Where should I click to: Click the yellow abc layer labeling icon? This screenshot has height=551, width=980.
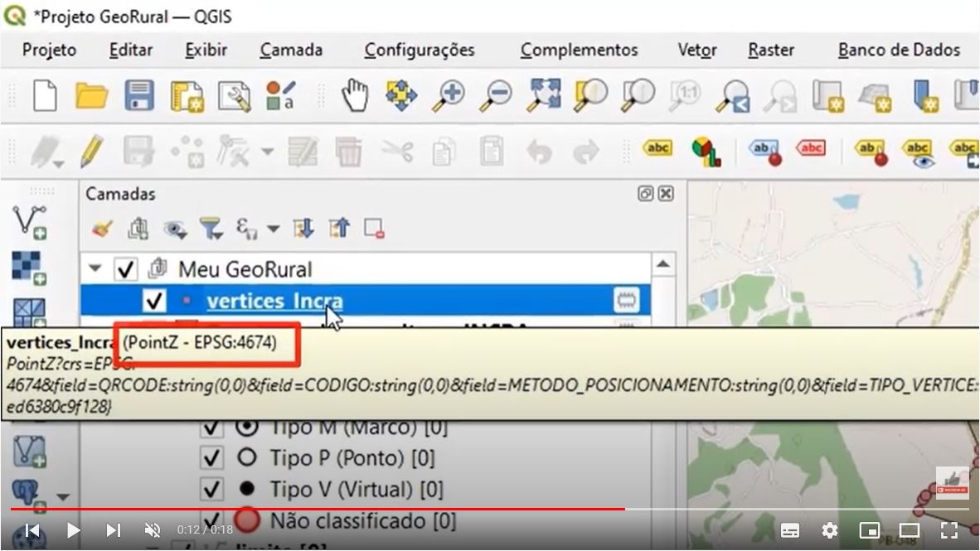coord(657,148)
